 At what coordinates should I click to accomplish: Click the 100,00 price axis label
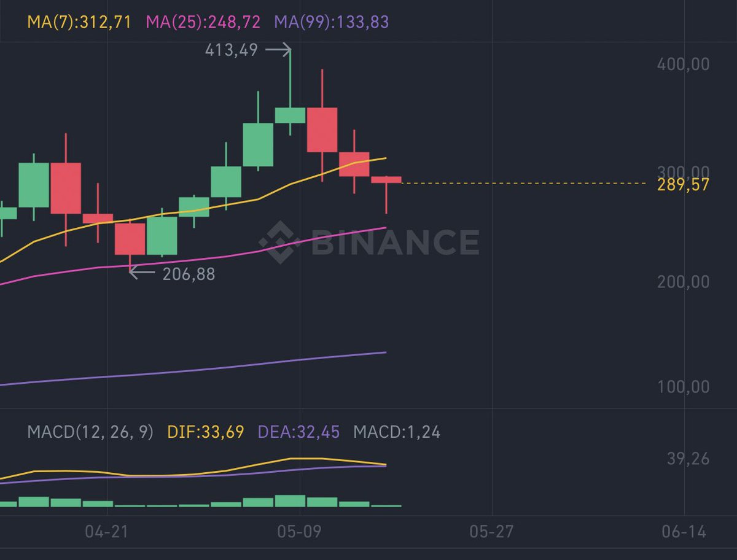684,387
